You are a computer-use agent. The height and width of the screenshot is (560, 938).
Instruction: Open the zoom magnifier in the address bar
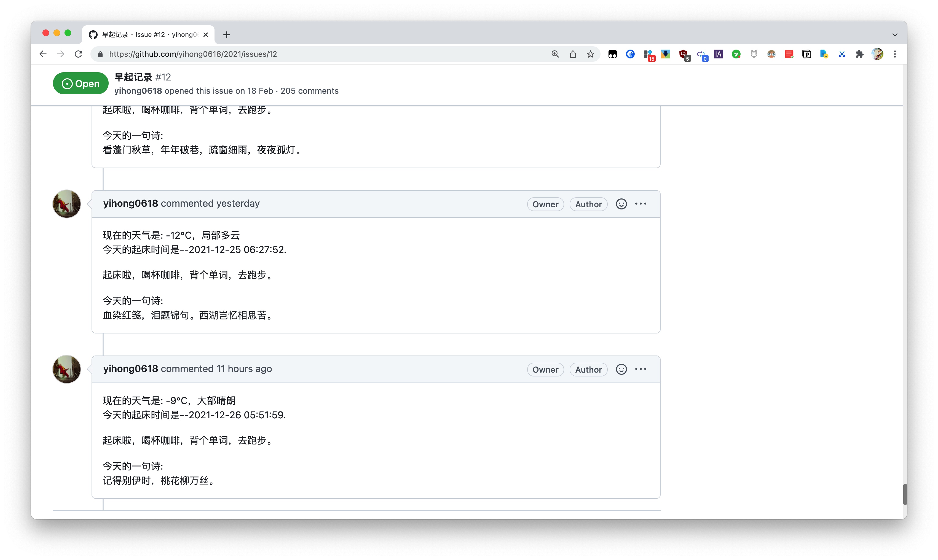(555, 54)
